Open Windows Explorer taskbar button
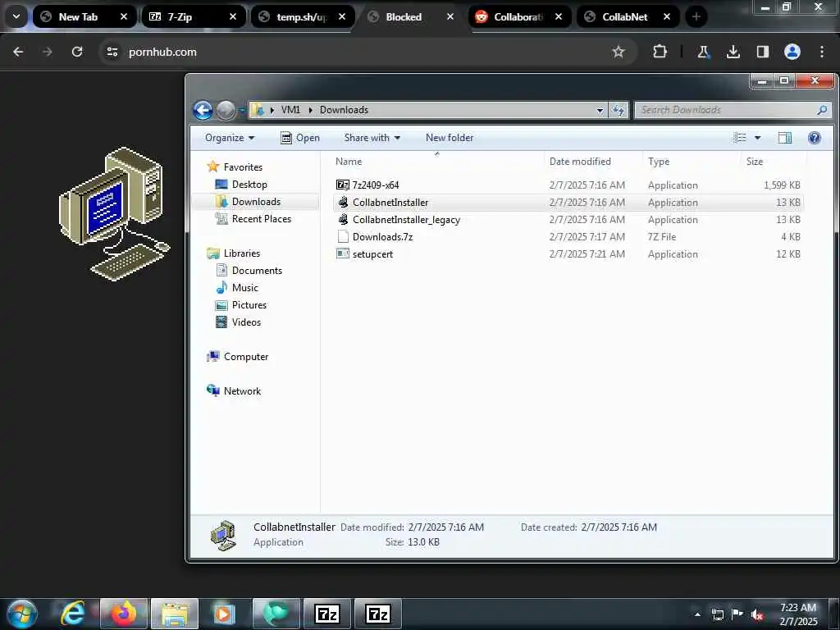840x630 pixels. pyautogui.click(x=175, y=614)
